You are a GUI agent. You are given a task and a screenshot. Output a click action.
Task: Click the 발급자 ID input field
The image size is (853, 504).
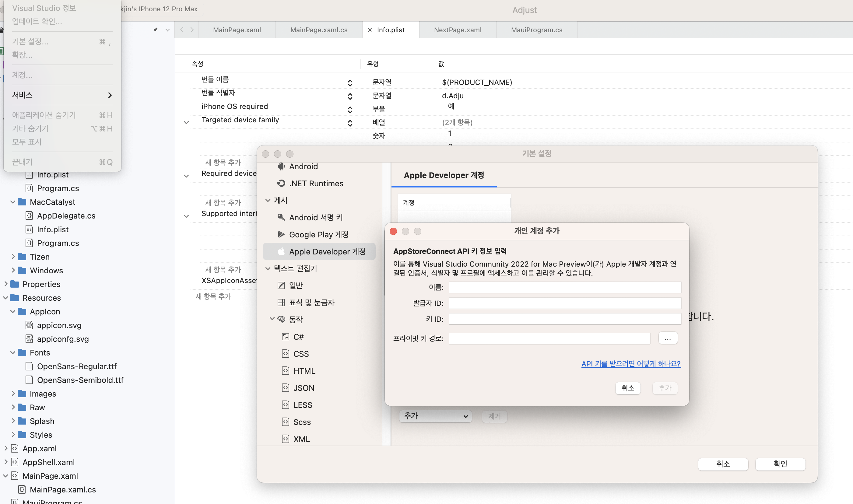565,303
